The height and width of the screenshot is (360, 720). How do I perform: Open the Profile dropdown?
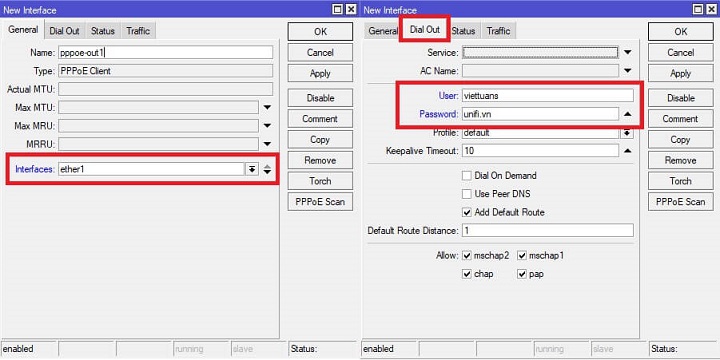(627, 133)
